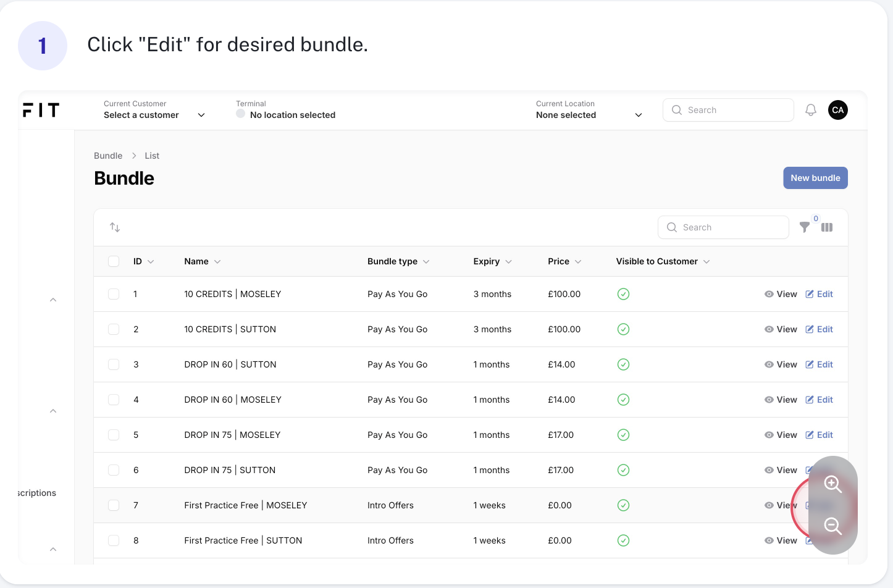Click the zoom out magnifier icon
893x588 pixels.
(x=833, y=526)
